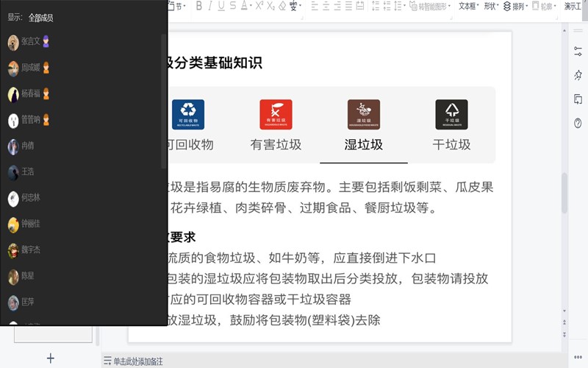Click the recyclable waste blue icon

pos(188,114)
